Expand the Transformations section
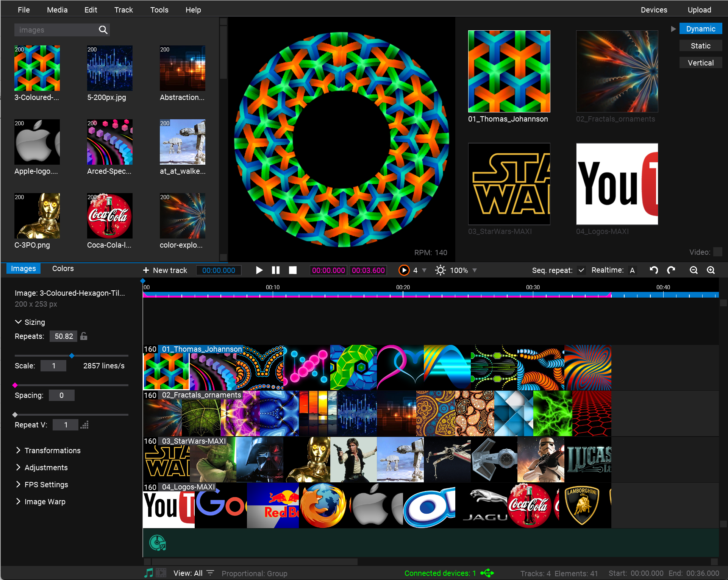Image resolution: width=728 pixels, height=580 pixels. [18, 450]
